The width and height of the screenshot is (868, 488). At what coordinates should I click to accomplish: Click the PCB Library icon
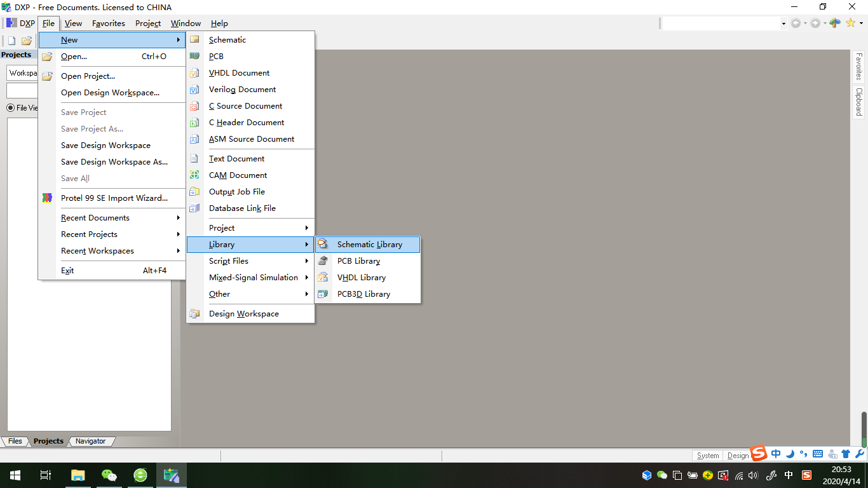tap(323, 261)
